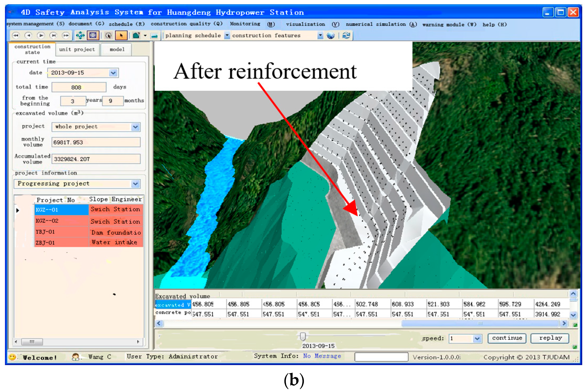Expand the whole project dropdown

click(135, 127)
